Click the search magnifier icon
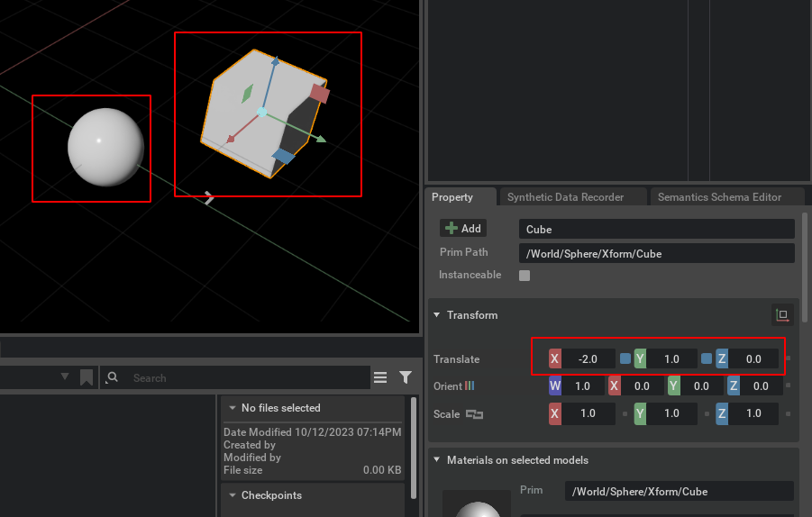Viewport: 812px width, 517px height. (x=112, y=377)
